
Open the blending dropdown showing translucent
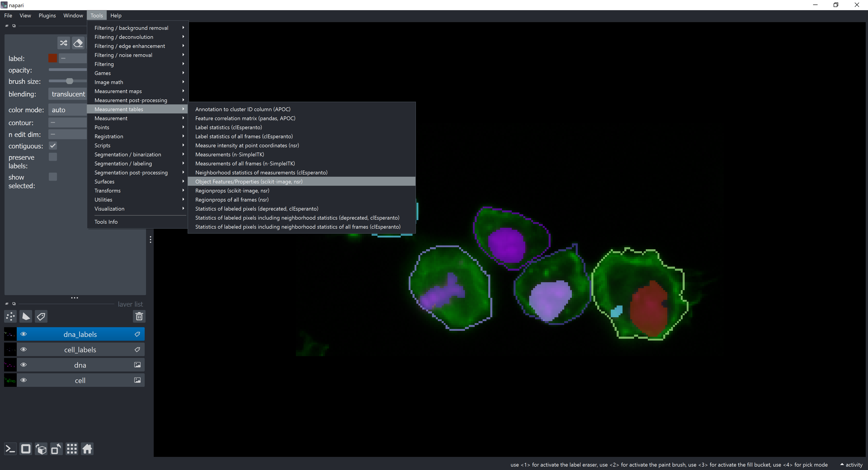68,94
